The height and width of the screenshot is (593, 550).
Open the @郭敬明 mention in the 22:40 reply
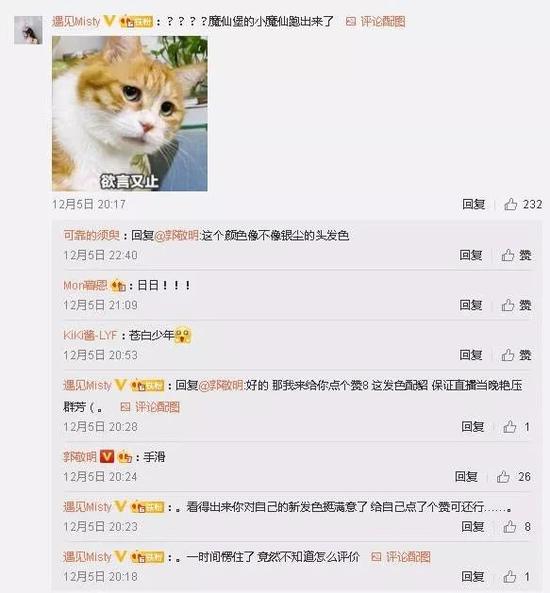click(x=177, y=235)
